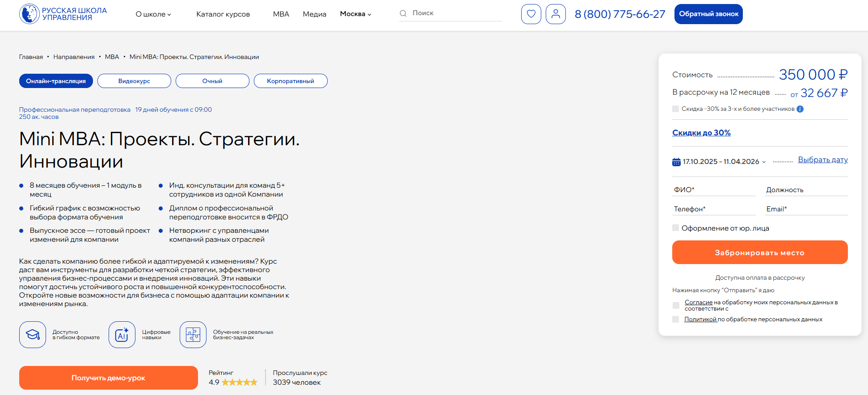Click the graduation cap flexible format icon
Viewport: 868px width, 395px height.
click(33, 335)
